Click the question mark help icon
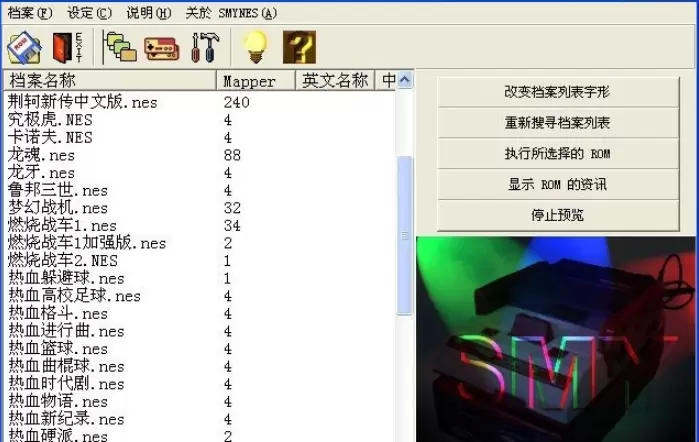699x442 pixels. 299,46
